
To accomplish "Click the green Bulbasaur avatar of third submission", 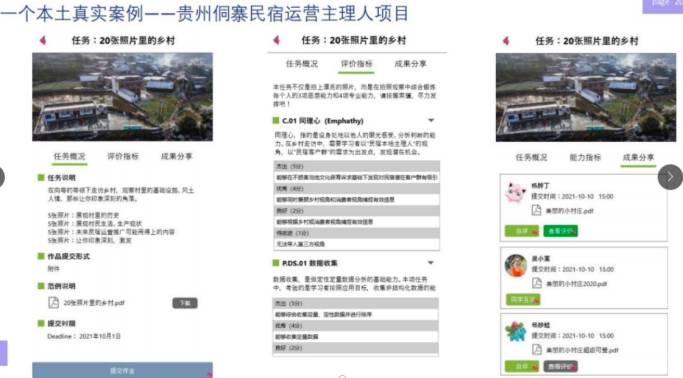I will coord(516,331).
